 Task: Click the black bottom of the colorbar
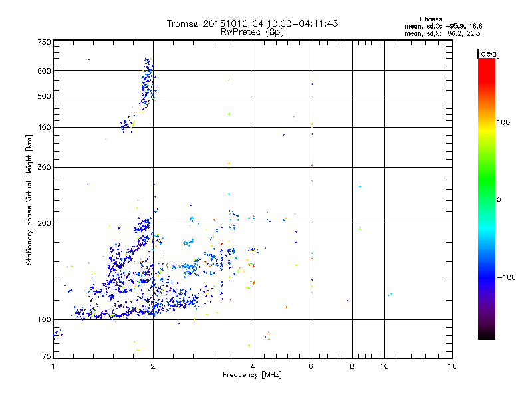click(x=487, y=334)
